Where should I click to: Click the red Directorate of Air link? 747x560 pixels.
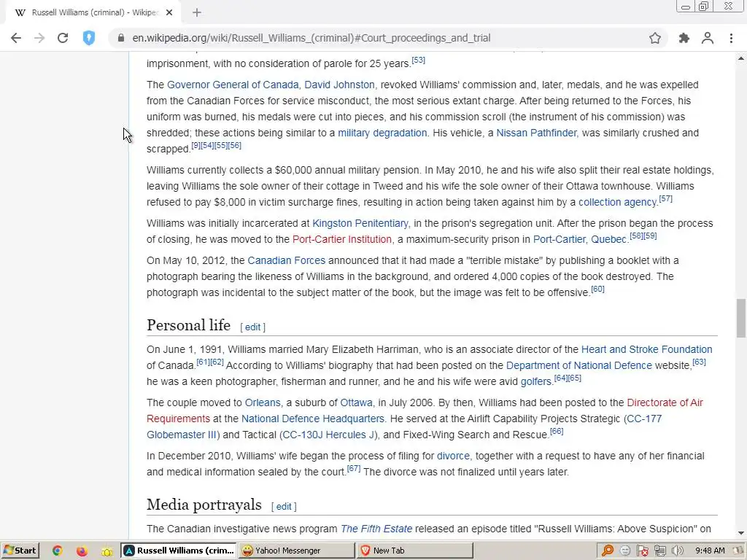click(x=665, y=402)
